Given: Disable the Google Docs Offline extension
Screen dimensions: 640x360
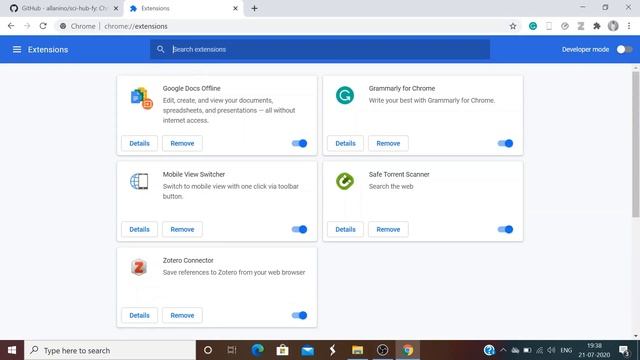Looking at the screenshot, I should click(299, 143).
